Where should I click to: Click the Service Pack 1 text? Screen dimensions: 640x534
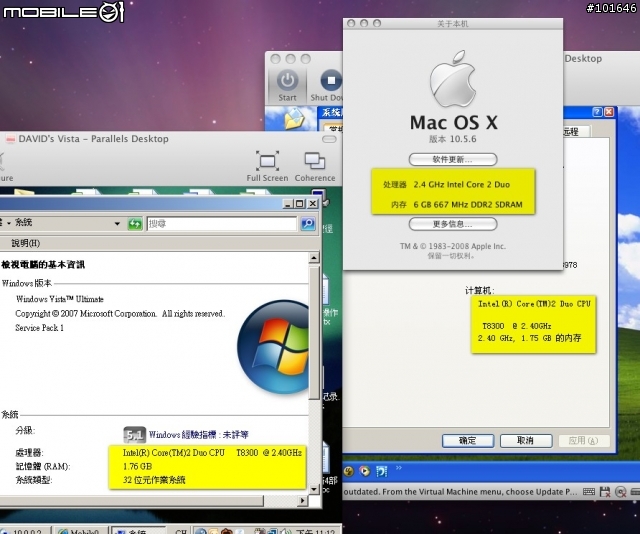[40, 328]
